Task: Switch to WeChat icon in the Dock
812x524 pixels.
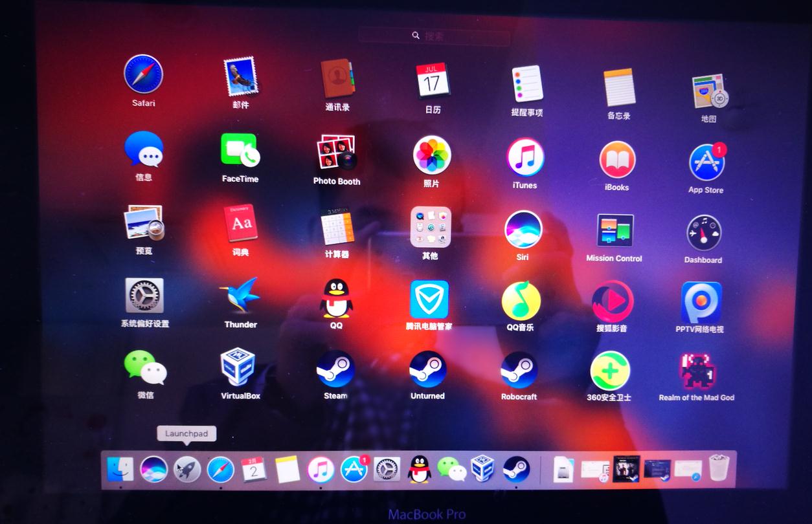Action: (x=451, y=470)
